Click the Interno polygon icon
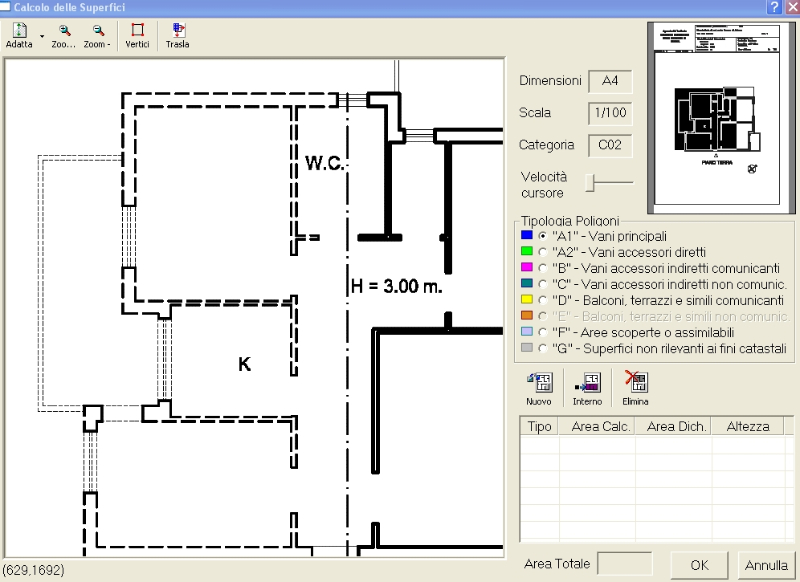The image size is (800, 582). (587, 386)
